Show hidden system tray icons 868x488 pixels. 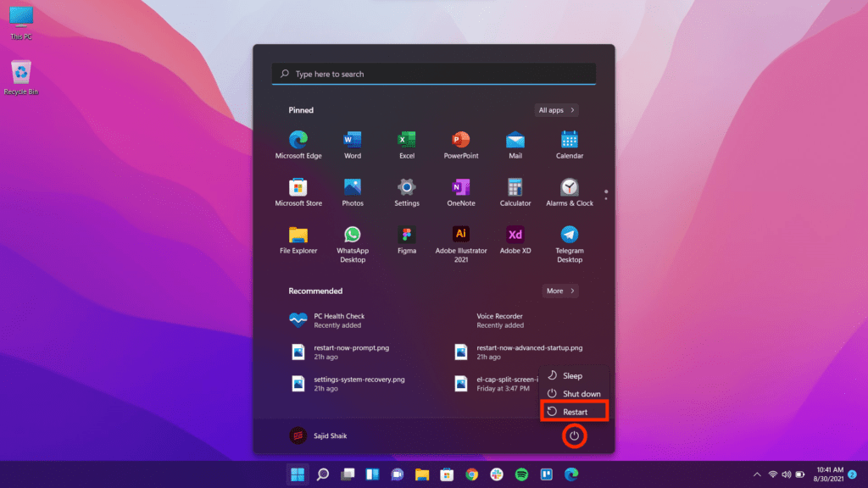tap(757, 474)
